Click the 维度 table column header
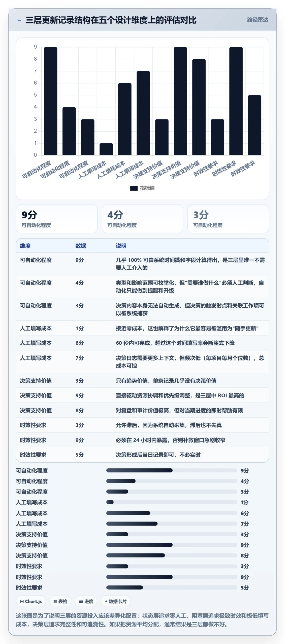 pyautogui.click(x=25, y=246)
